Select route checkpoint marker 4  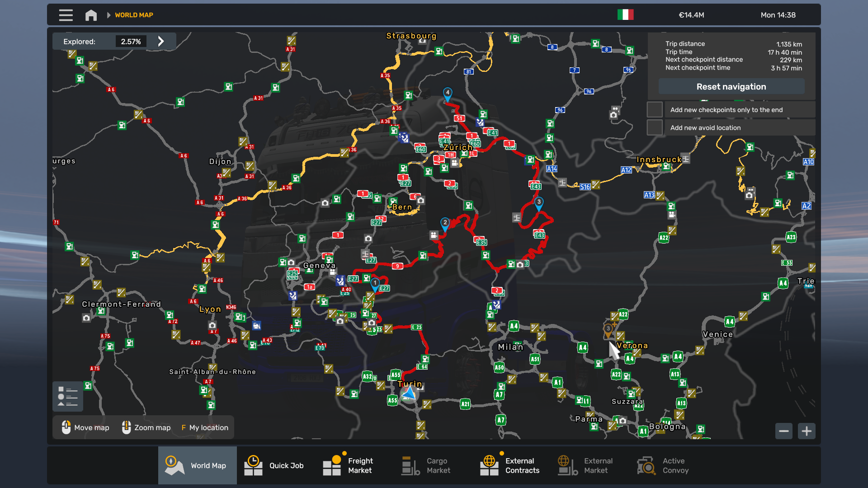(x=447, y=94)
